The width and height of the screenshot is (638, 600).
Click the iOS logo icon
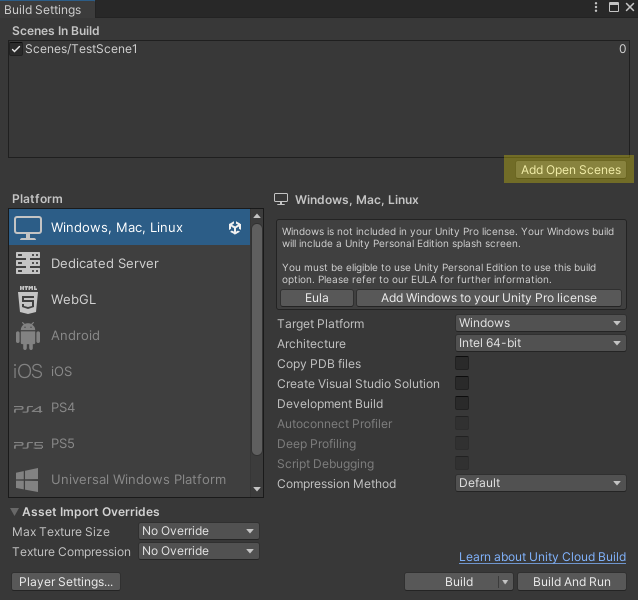tap(28, 371)
